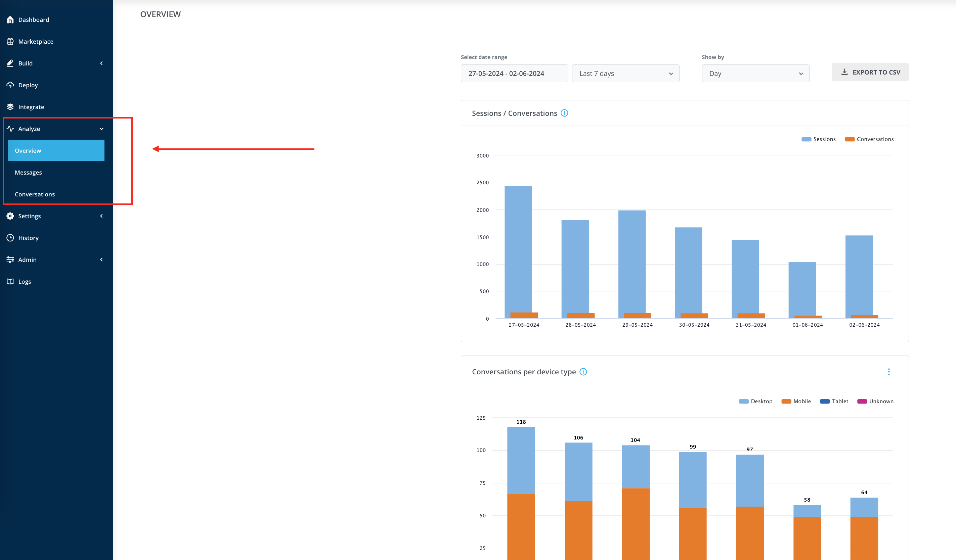Screen dimensions: 956x560
Task: Click Desktop segment of the 58 bar
Action: [807, 511]
